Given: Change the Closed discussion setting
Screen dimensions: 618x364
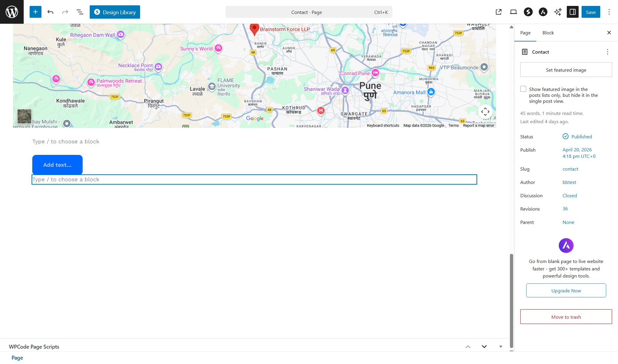Looking at the screenshot, I should pyautogui.click(x=569, y=195).
